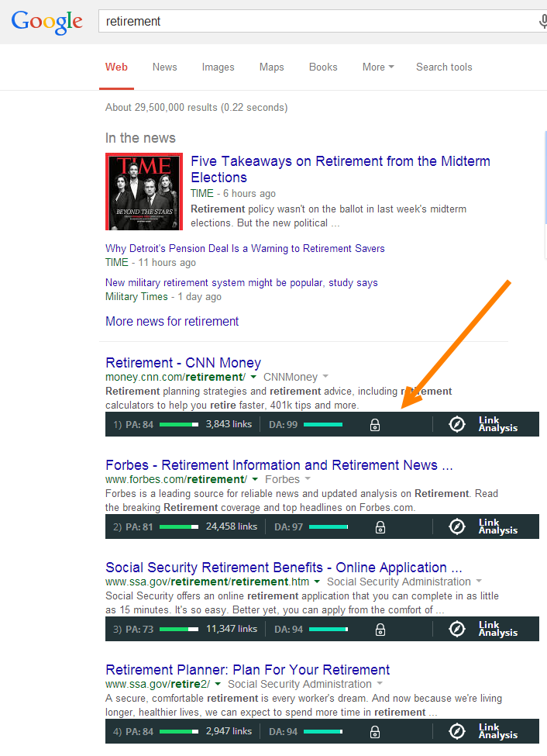The image size is (547, 756).
Task: Click lock icon in Forbes MozBar row
Action: pos(380,527)
